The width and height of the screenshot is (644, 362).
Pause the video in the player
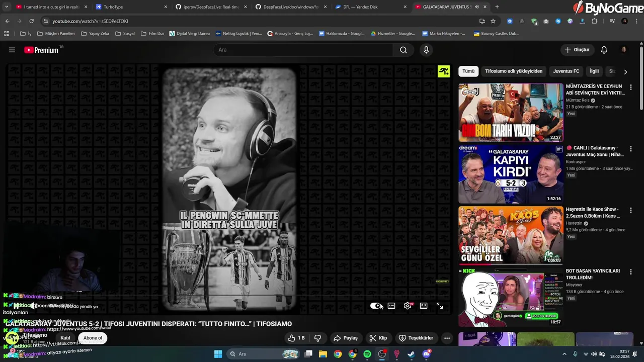click(16, 305)
